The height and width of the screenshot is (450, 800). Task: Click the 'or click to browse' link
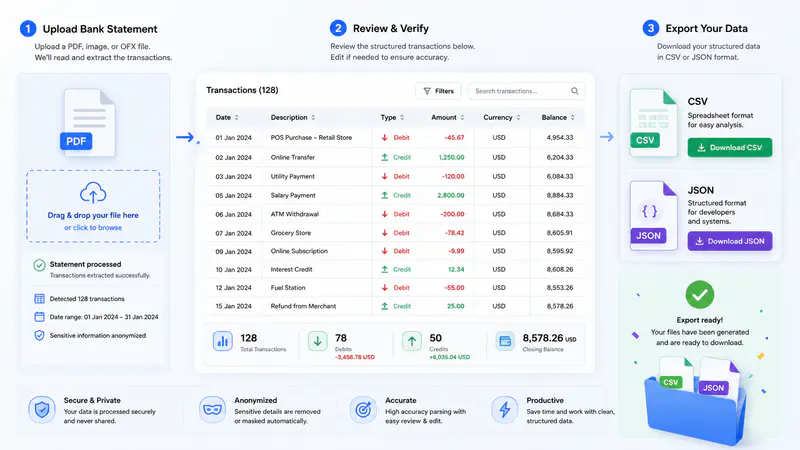point(93,228)
